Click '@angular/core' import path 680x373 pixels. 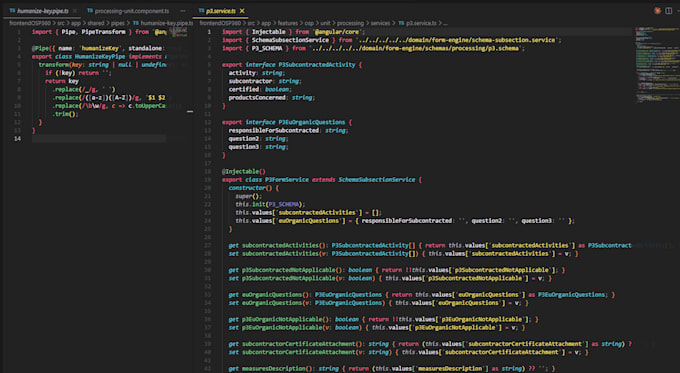[337, 32]
